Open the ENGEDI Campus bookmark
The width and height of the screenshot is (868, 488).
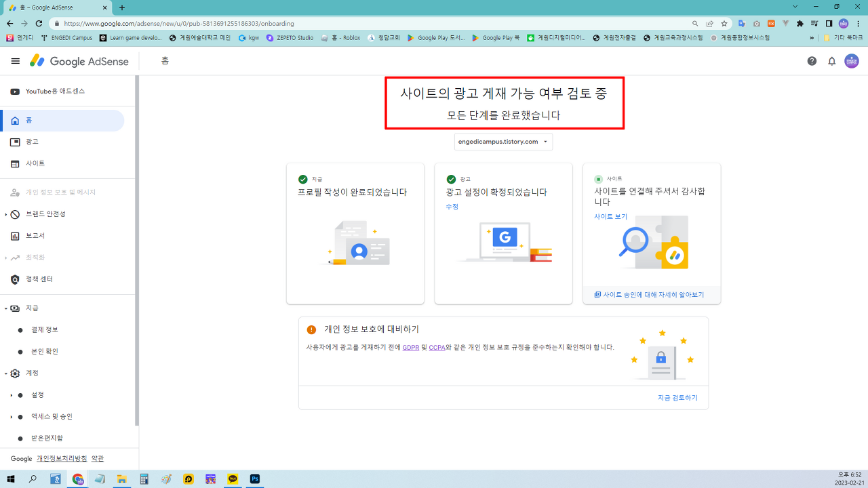click(x=66, y=38)
